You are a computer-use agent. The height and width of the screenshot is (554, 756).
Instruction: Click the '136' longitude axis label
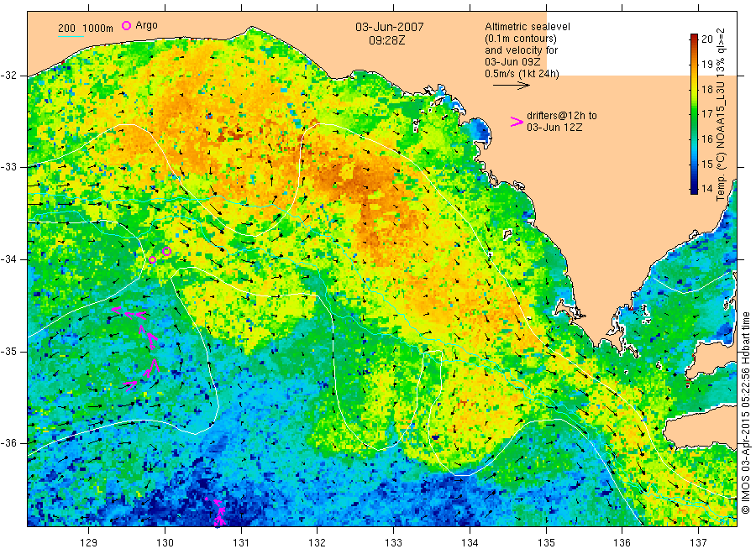pos(622,543)
